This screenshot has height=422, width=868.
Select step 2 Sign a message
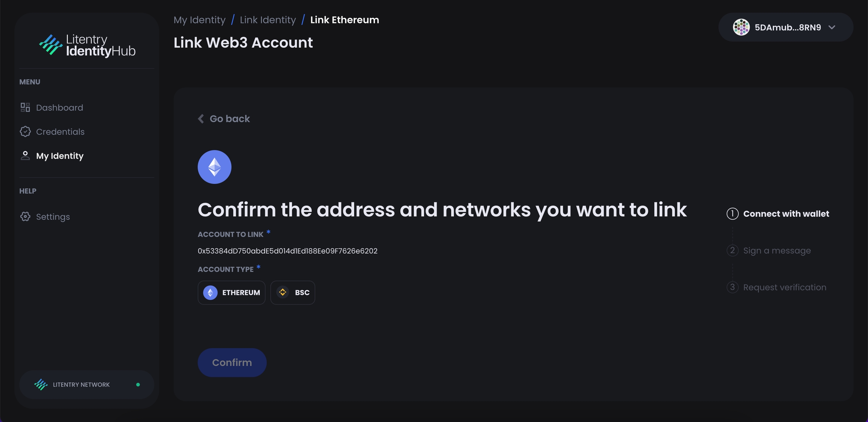pyautogui.click(x=777, y=251)
